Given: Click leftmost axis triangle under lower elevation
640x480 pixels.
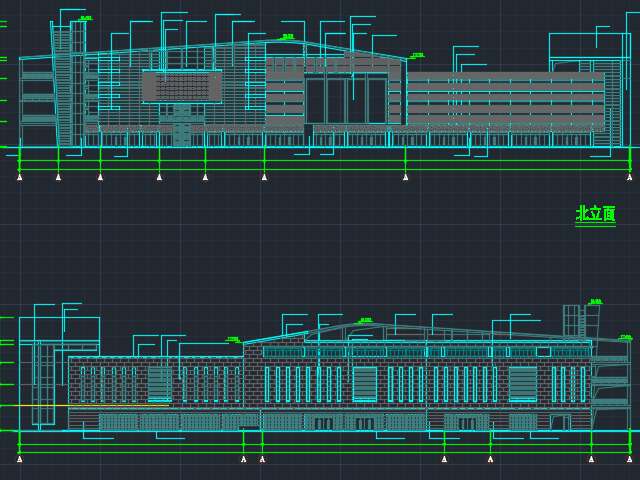Looking at the screenshot, I should pyautogui.click(x=19, y=459).
